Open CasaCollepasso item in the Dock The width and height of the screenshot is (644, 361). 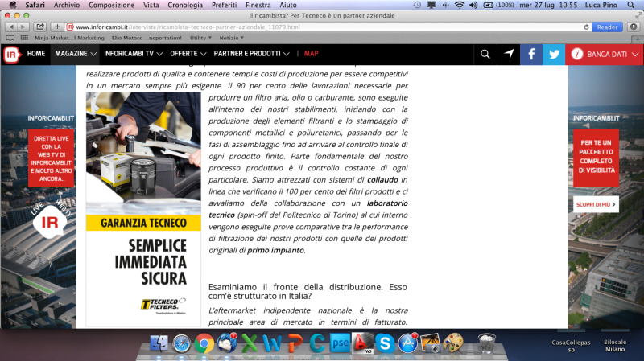click(x=571, y=346)
